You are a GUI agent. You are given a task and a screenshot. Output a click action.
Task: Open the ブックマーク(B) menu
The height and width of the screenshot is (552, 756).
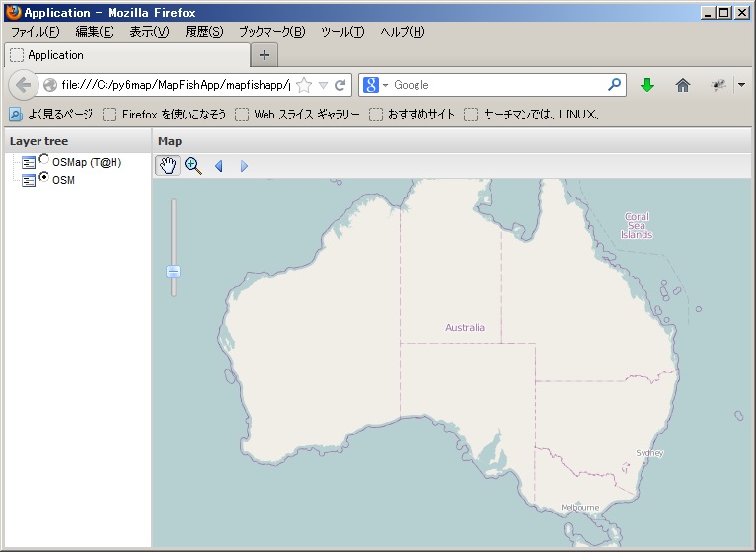[x=271, y=32]
